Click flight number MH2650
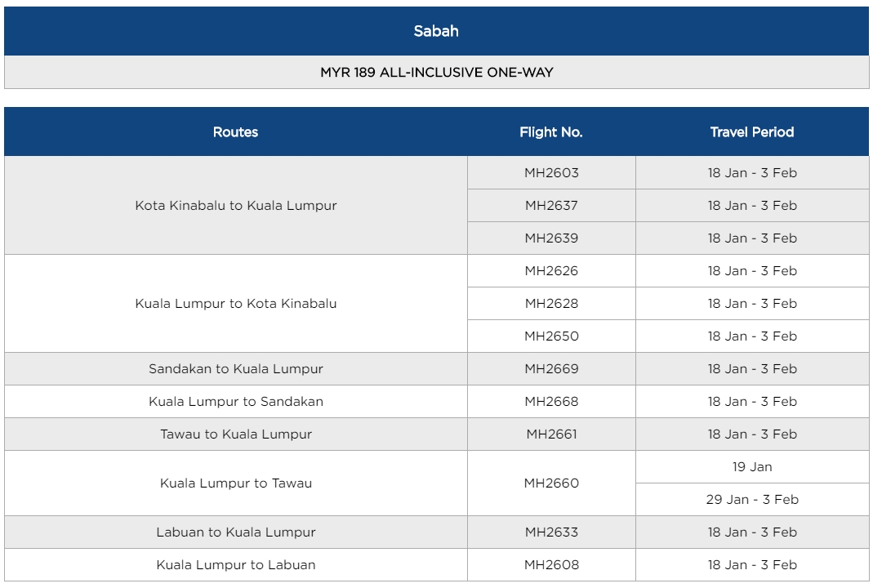This screenshot has height=588, width=873. [551, 336]
